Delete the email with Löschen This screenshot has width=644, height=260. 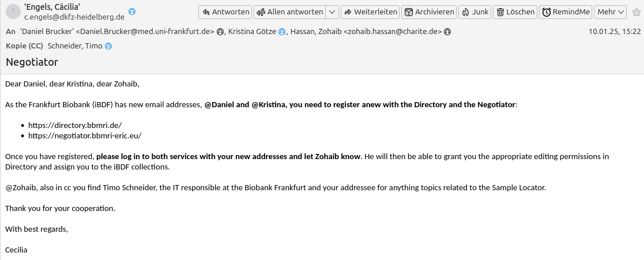click(515, 12)
